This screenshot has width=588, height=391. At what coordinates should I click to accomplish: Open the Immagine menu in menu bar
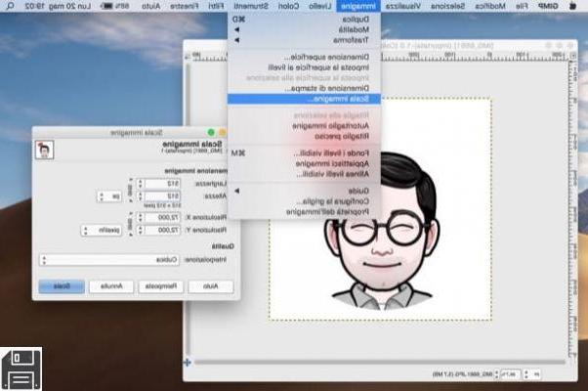point(358,6)
